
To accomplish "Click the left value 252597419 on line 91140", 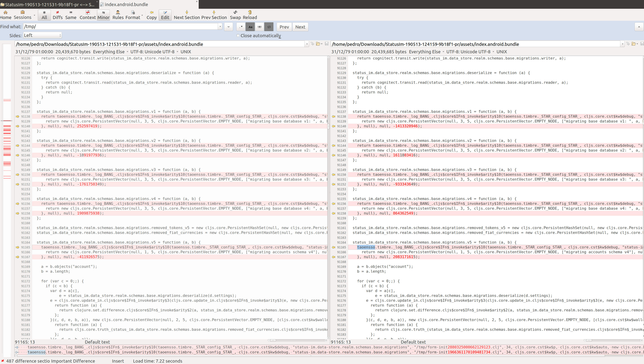I will [x=87, y=126].
